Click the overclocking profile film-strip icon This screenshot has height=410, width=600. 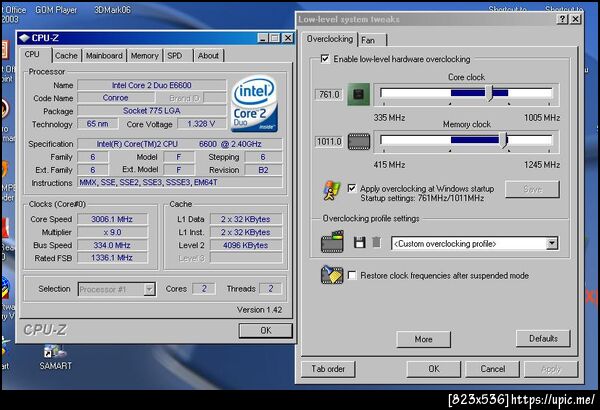pyautogui.click(x=332, y=242)
